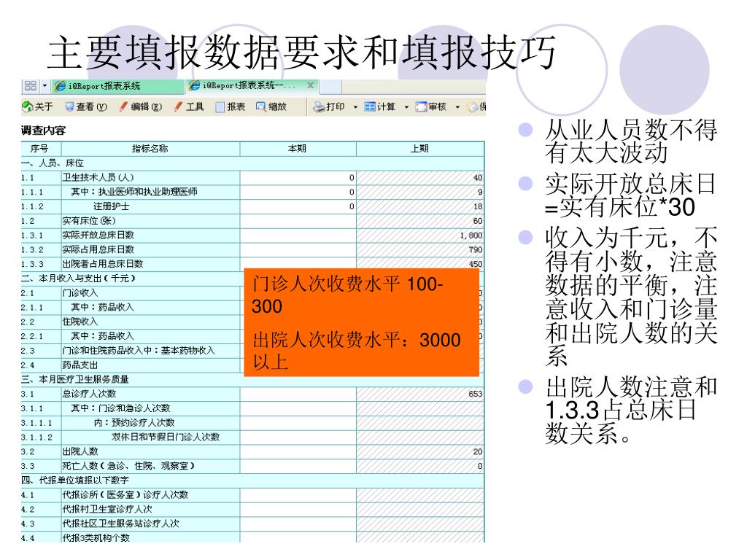Select the 门诊收入 row label
This screenshot has width=747, height=560.
pos(80,293)
